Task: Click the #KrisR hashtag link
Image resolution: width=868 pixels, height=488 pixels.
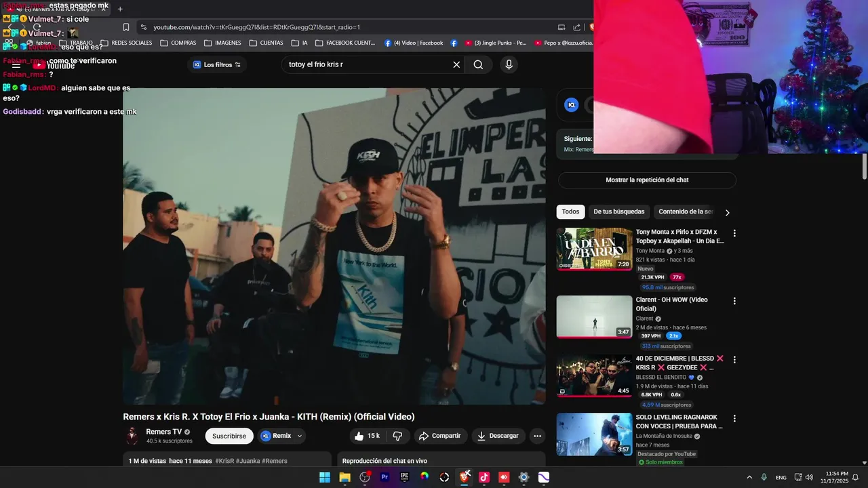Action: pos(224,461)
